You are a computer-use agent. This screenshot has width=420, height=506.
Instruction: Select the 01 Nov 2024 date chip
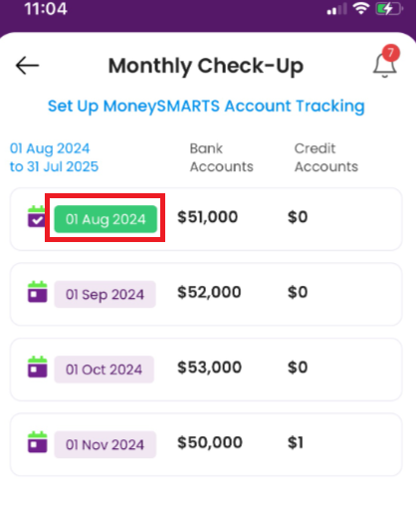[x=105, y=444]
